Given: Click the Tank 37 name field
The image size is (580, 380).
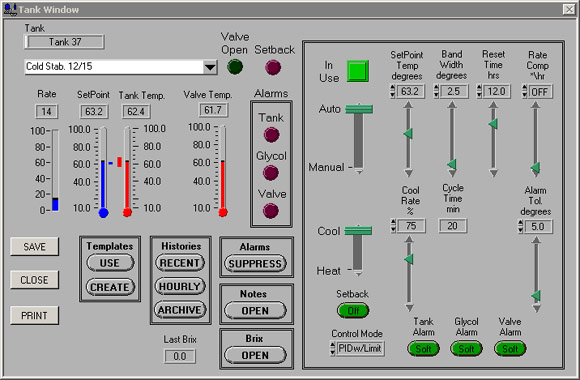Looking at the screenshot, I should 64,42.
